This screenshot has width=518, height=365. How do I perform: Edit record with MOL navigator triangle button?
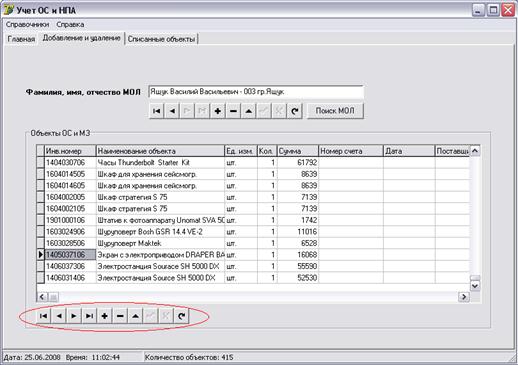point(248,111)
